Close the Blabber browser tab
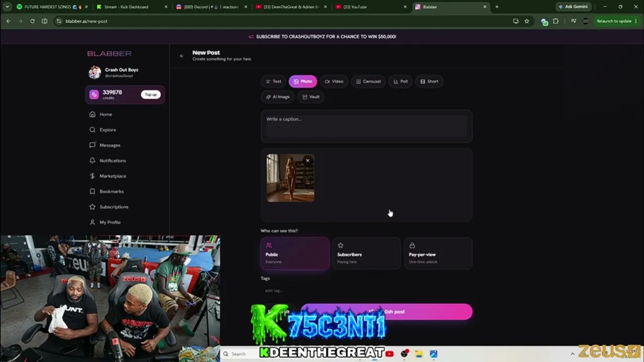Image resolution: width=644 pixels, height=362 pixels. pyautogui.click(x=485, y=7)
